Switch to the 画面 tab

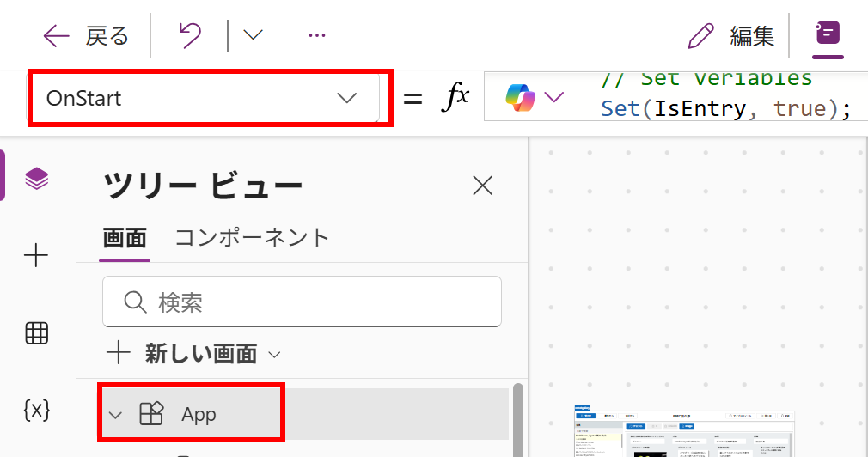[x=125, y=237]
